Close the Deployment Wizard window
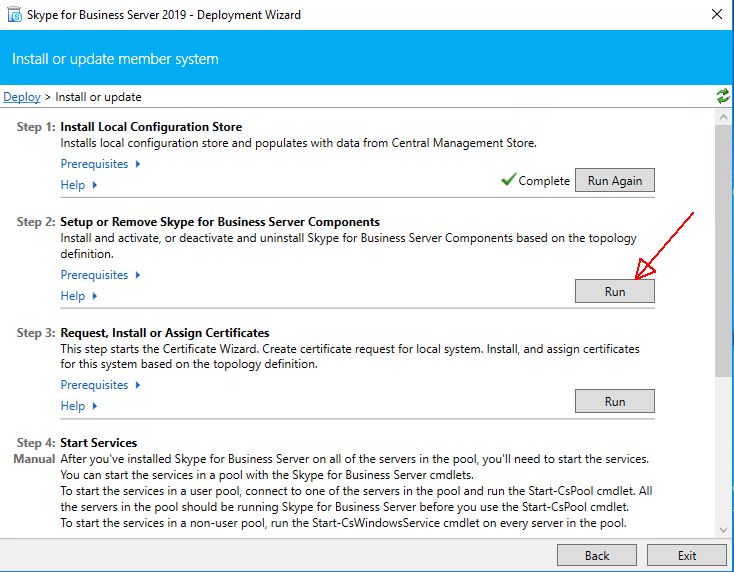The height and width of the screenshot is (572, 734). point(716,14)
